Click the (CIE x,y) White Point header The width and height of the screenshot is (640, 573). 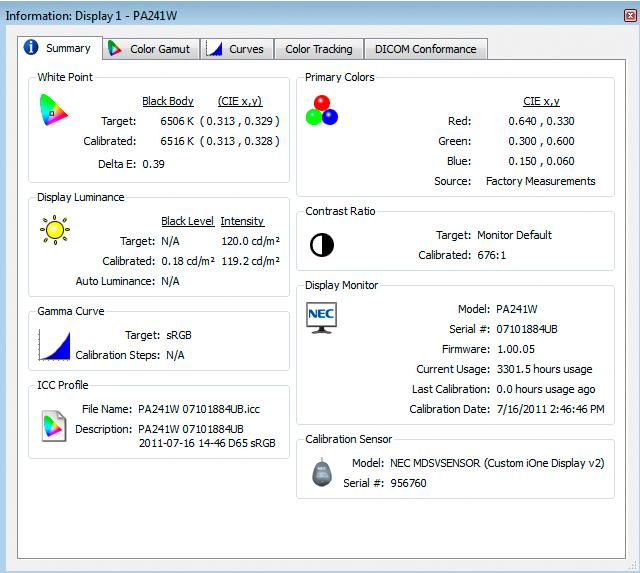click(x=240, y=101)
